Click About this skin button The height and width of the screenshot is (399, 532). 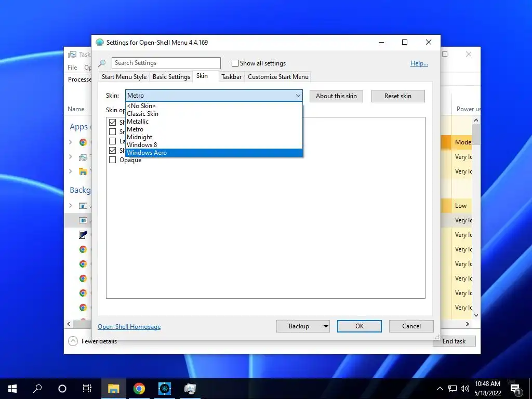(336, 96)
